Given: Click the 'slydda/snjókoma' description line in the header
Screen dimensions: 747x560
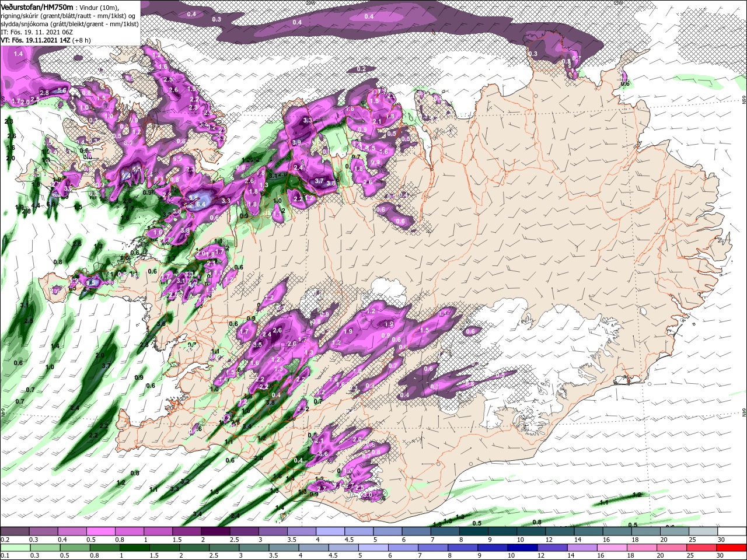Looking at the screenshot, I should pyautogui.click(x=69, y=24).
